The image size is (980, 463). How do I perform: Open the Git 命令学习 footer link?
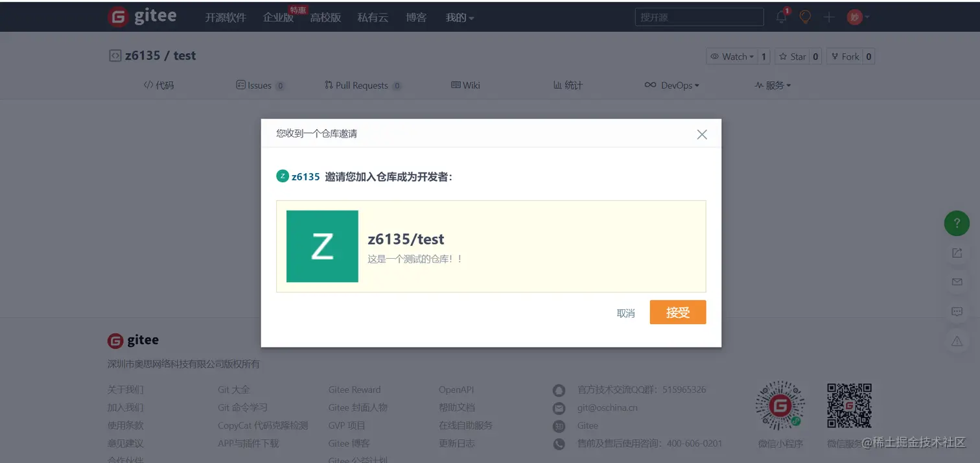point(243,408)
